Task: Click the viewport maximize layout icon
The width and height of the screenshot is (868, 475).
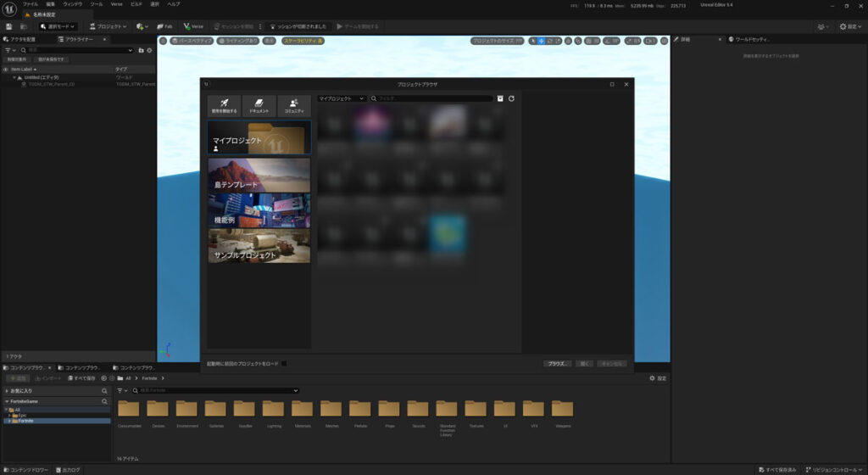Action: tap(665, 41)
